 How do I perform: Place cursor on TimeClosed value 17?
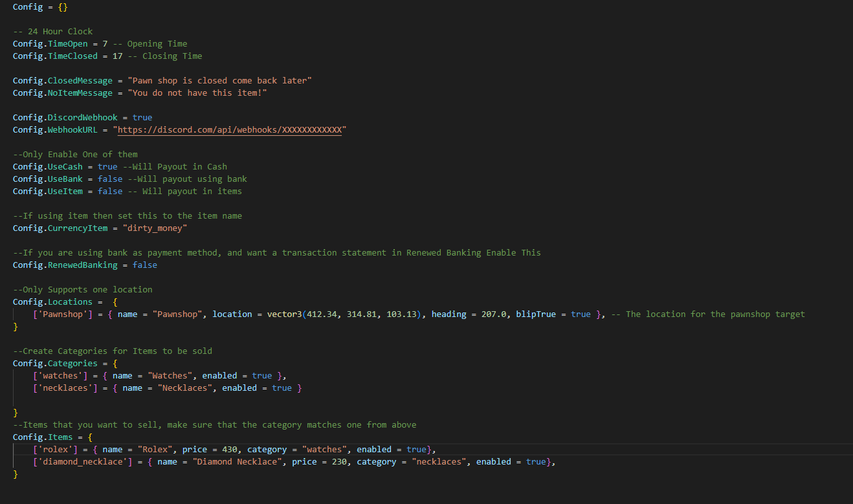point(117,56)
